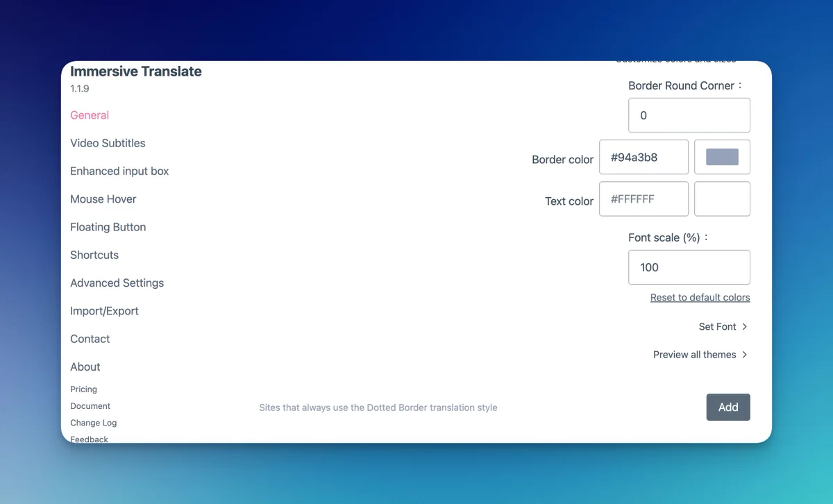Select Import/Export in sidebar
Image resolution: width=833 pixels, height=504 pixels.
tap(104, 311)
